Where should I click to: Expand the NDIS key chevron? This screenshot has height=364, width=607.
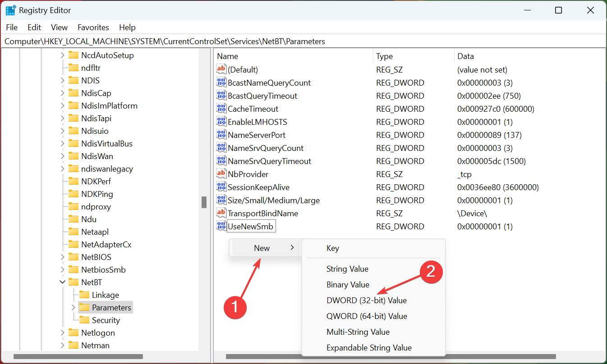point(63,80)
